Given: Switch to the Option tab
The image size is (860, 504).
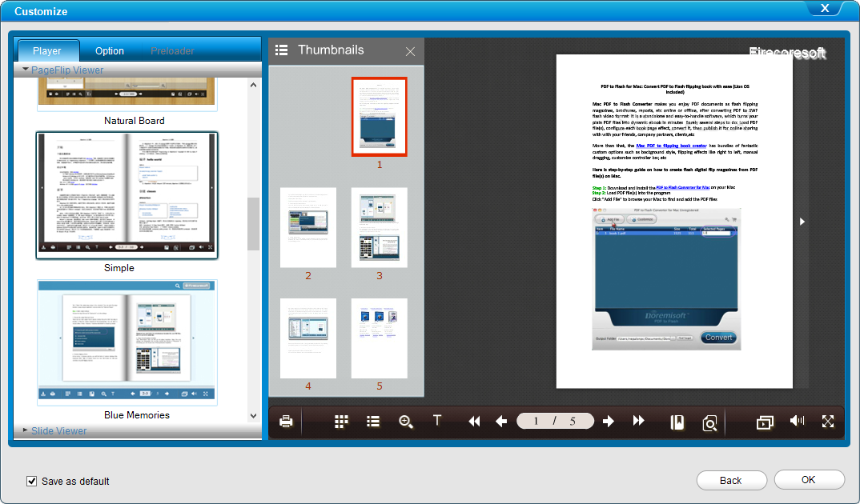Looking at the screenshot, I should (x=110, y=51).
